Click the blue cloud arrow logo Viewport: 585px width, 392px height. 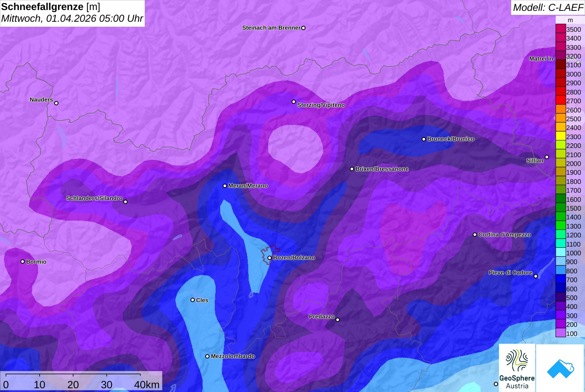tap(560, 368)
